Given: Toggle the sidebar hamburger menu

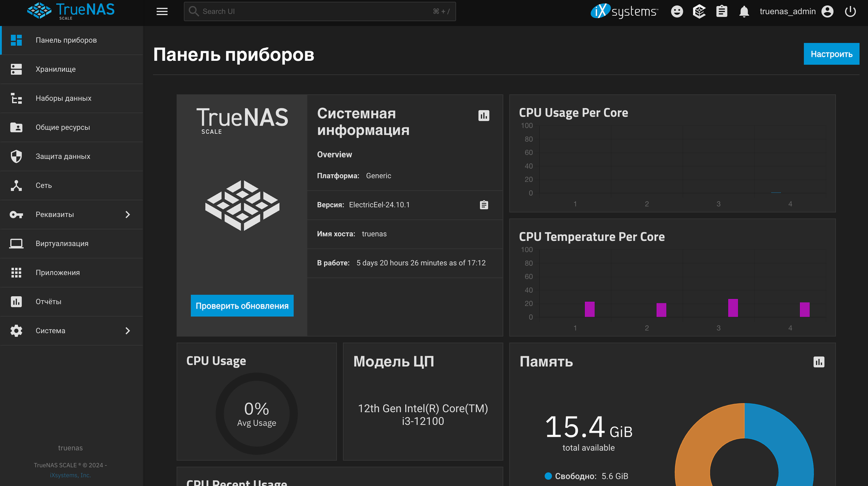Looking at the screenshot, I should 162,12.
